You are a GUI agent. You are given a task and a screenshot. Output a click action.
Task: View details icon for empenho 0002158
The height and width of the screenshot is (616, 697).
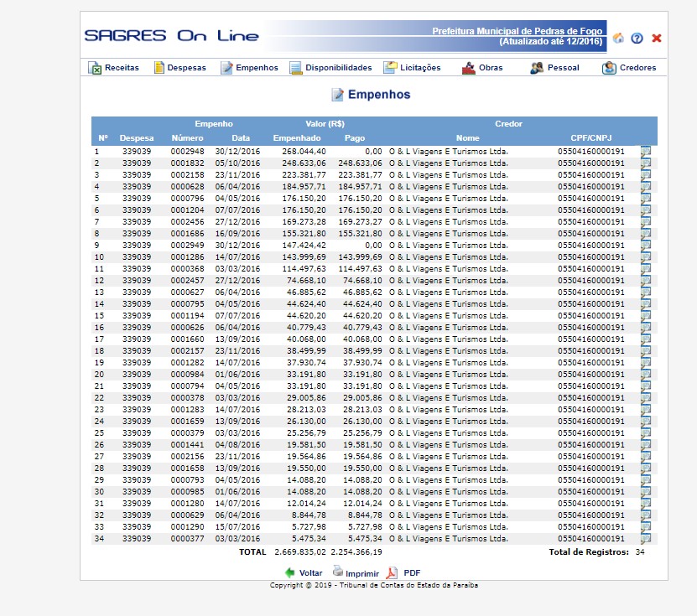[646, 175]
